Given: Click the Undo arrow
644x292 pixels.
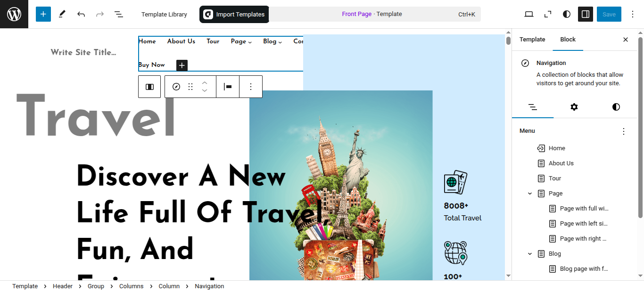Looking at the screenshot, I should pyautogui.click(x=81, y=14).
